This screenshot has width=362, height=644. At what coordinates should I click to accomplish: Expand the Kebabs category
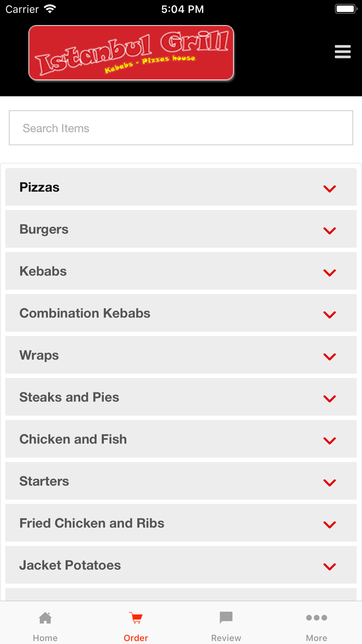pyautogui.click(x=181, y=271)
